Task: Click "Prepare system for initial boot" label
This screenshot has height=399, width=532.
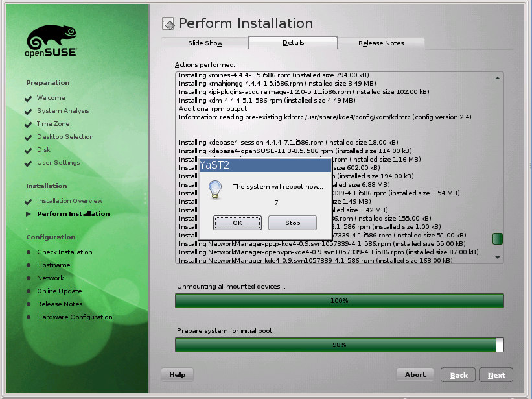Action: (224, 330)
